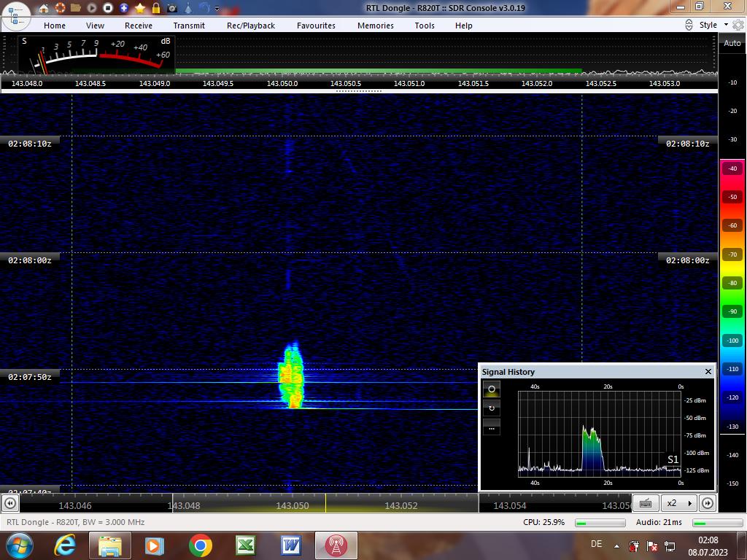Click the blue plus add icon
The image size is (747, 560).
point(124,8)
